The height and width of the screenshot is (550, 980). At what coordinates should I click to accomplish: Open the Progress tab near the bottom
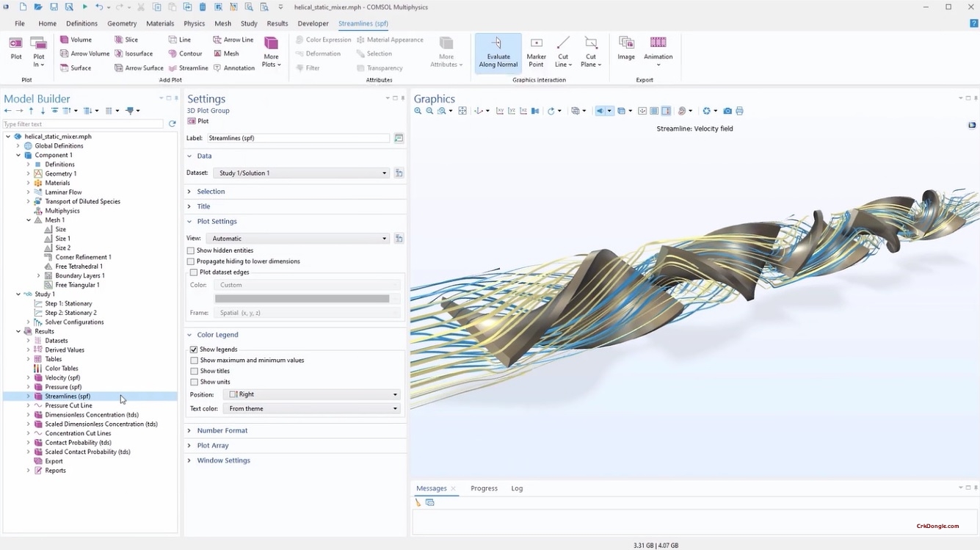tap(484, 488)
